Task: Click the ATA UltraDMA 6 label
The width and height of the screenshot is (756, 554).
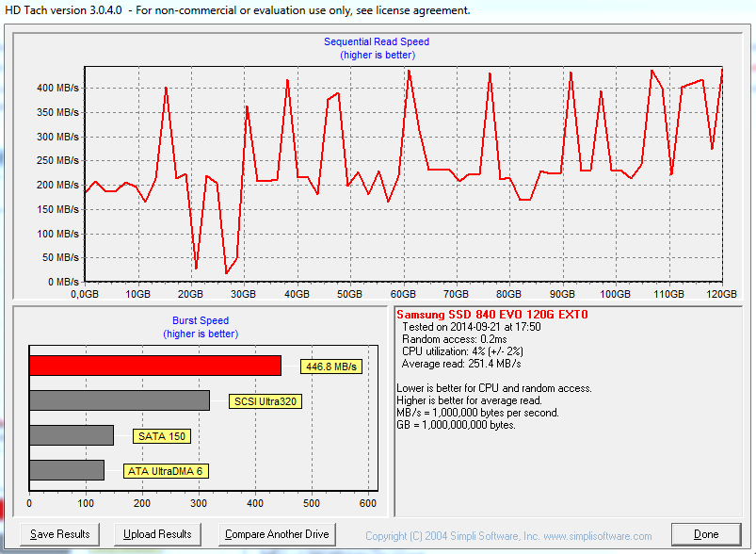Action: [x=166, y=471]
